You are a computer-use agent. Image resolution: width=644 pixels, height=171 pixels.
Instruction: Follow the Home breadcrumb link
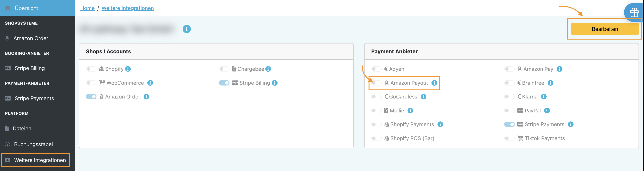click(x=87, y=8)
